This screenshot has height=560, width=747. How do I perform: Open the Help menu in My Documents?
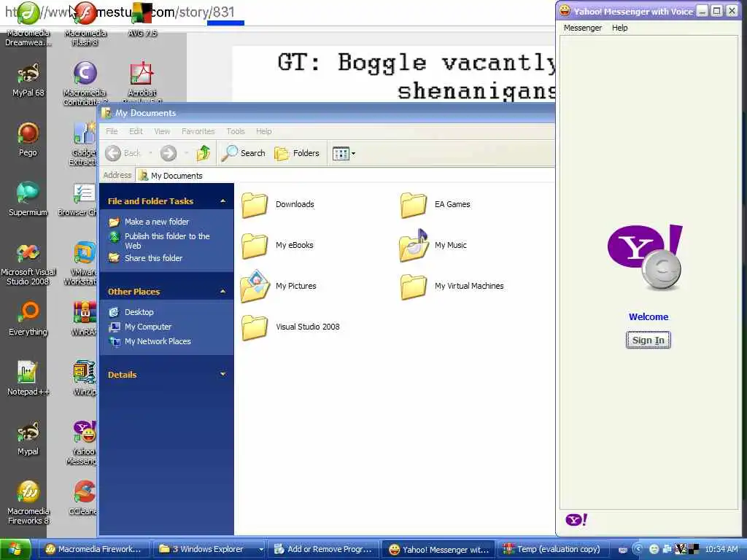coord(264,131)
